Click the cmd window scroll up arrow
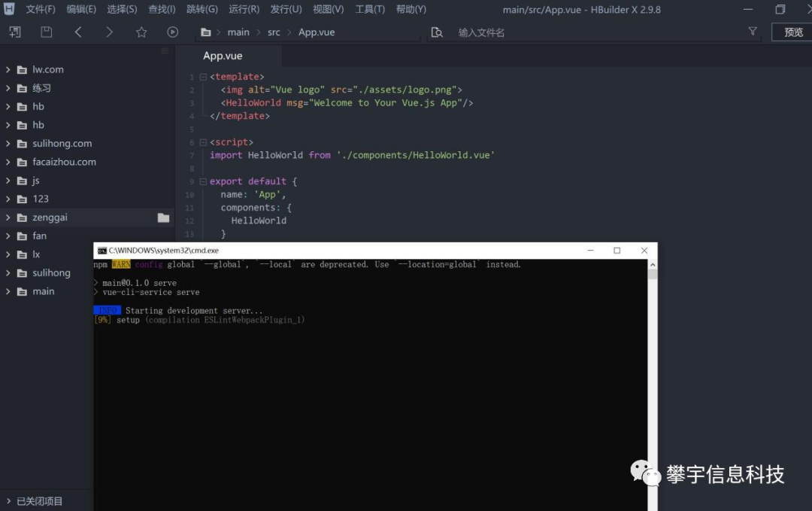Image resolution: width=812 pixels, height=511 pixels. tap(653, 265)
